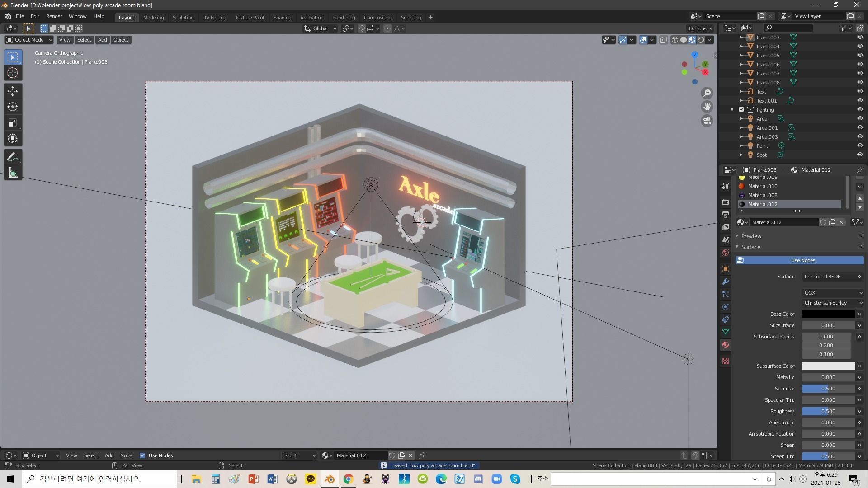
Task: Toggle X-ray mode in viewport header
Action: pos(663,40)
